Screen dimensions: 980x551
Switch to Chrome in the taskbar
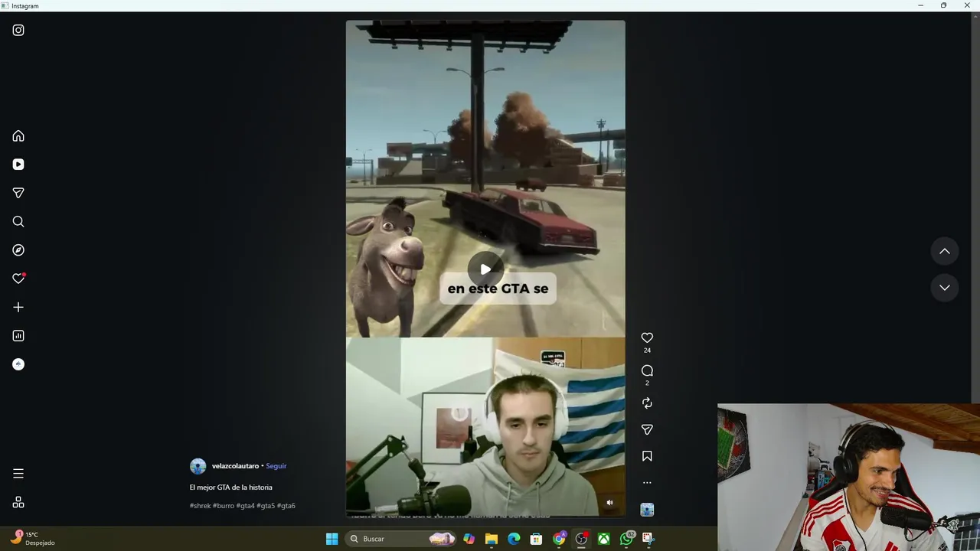tap(559, 539)
